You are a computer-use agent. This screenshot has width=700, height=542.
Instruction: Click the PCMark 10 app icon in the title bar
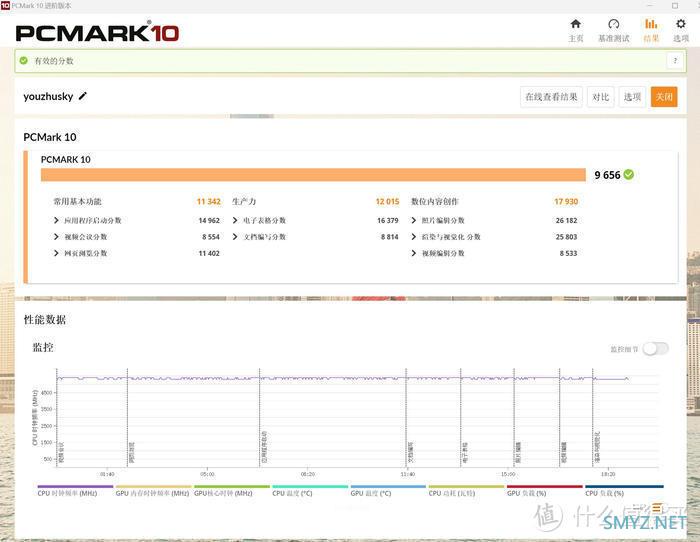(x=5, y=5)
